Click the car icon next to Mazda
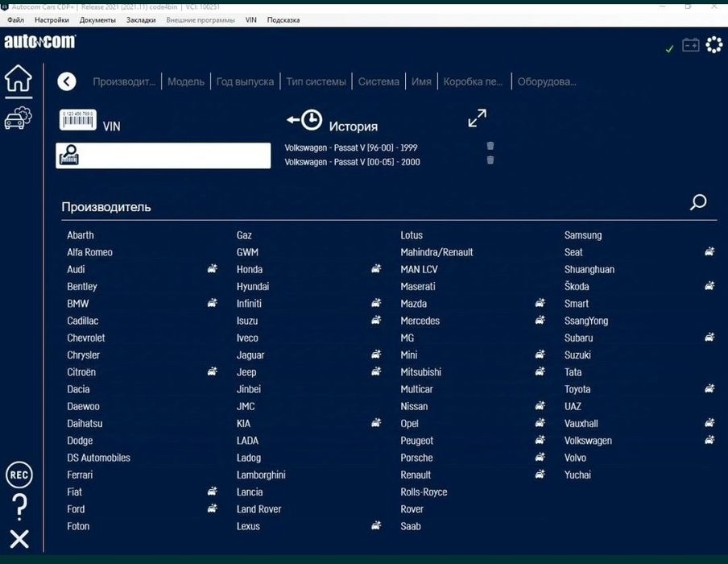 (x=540, y=303)
